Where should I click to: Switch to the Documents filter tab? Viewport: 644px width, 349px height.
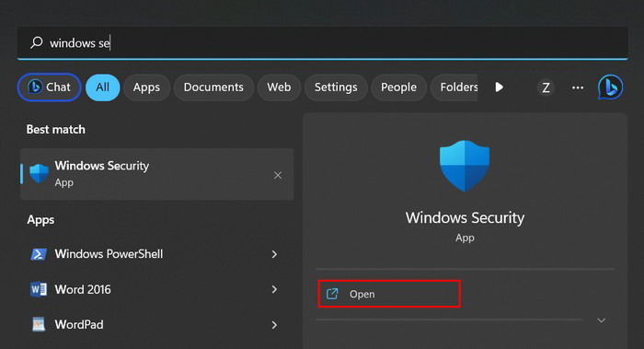213,87
